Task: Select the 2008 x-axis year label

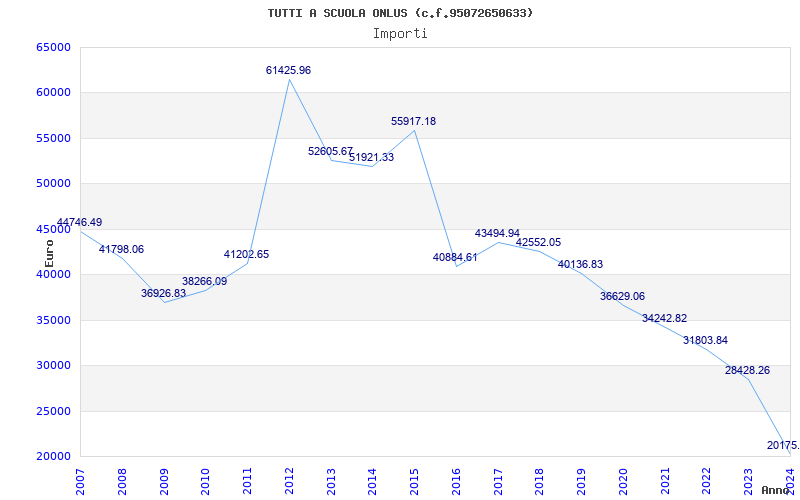Action: click(x=122, y=482)
